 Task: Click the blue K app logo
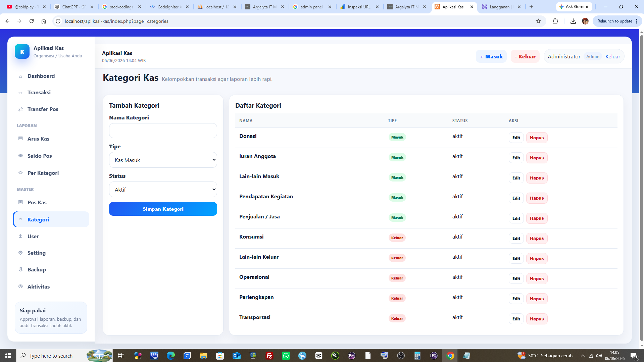pos(22,51)
